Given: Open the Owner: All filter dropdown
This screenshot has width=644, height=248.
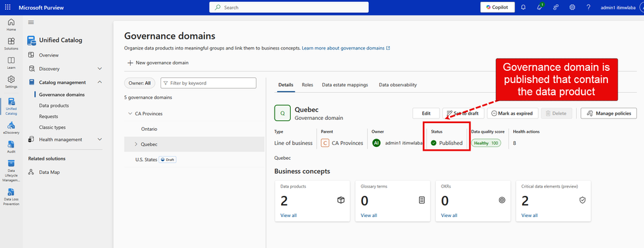Looking at the screenshot, I should coord(140,83).
